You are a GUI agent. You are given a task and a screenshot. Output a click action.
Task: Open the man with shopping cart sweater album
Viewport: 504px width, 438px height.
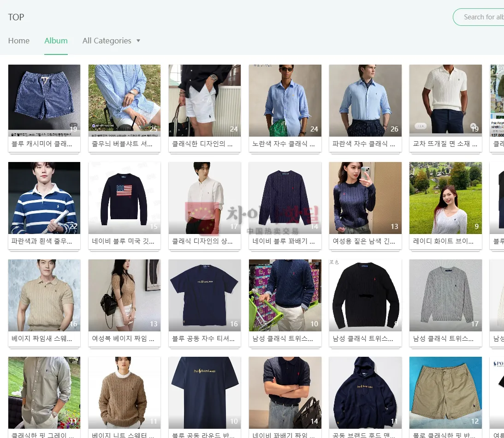[285, 295]
